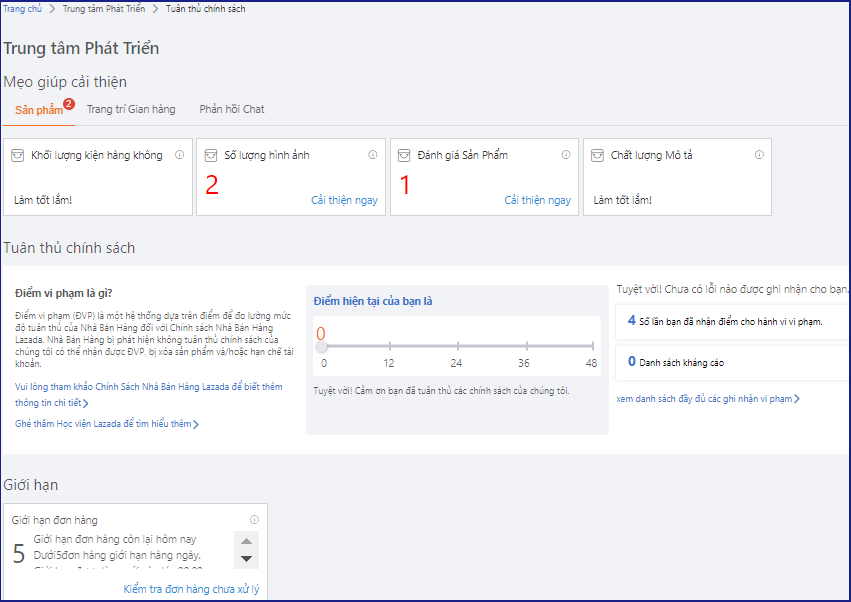Click package icon beside Đánh giá Sản Phẩm
Image resolution: width=851 pixels, height=602 pixels.
(x=404, y=155)
